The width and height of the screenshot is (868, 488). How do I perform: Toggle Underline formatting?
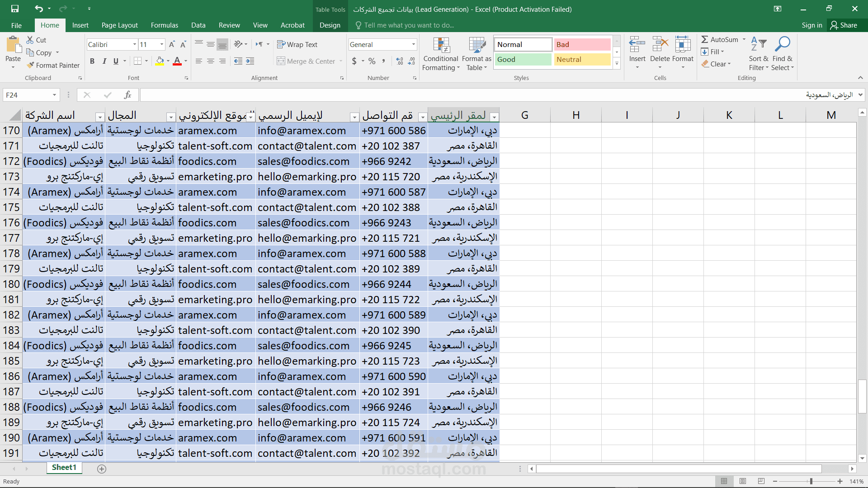pyautogui.click(x=116, y=61)
